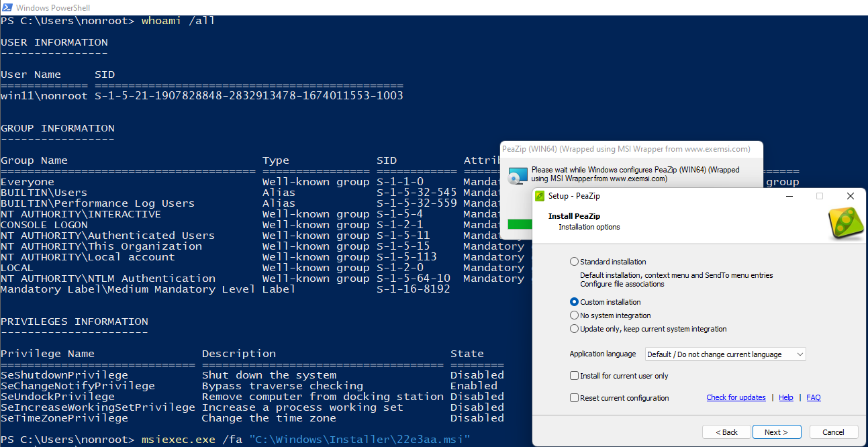Cancel the PeaZip setup
The height and width of the screenshot is (447, 868).
834,432
